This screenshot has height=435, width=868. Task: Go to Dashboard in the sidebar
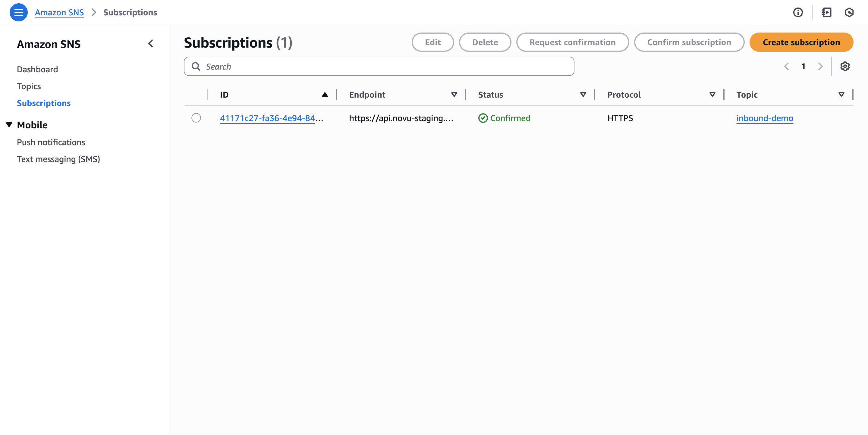point(37,69)
